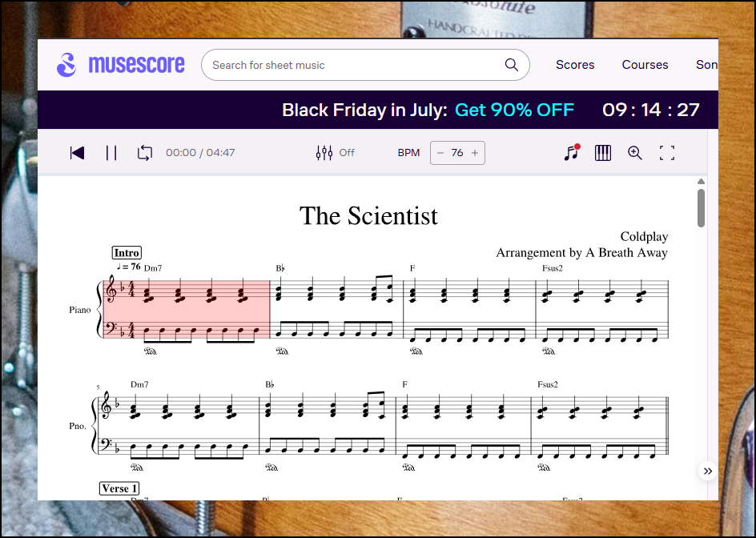Open the mixer icon
Screen dimensions: 756x538
324,153
